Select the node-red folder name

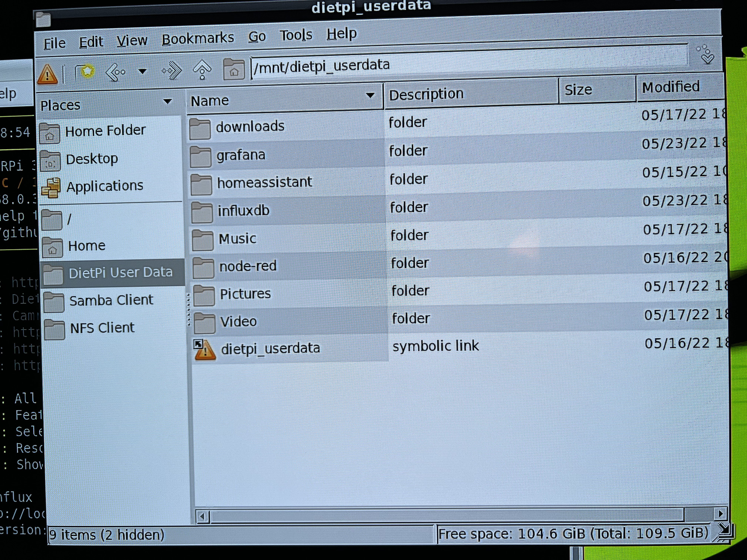248,266
